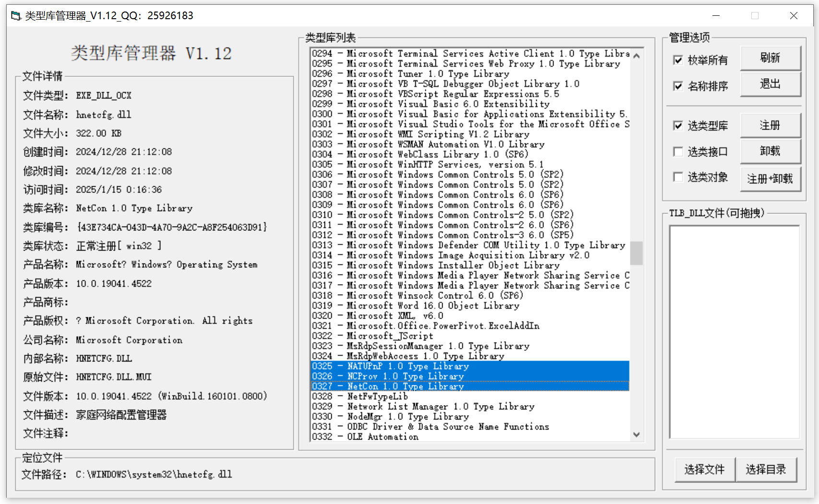The height and width of the screenshot is (504, 819).
Task: Select row 0327 NetCon 1.0 Type Library
Action: [470, 386]
